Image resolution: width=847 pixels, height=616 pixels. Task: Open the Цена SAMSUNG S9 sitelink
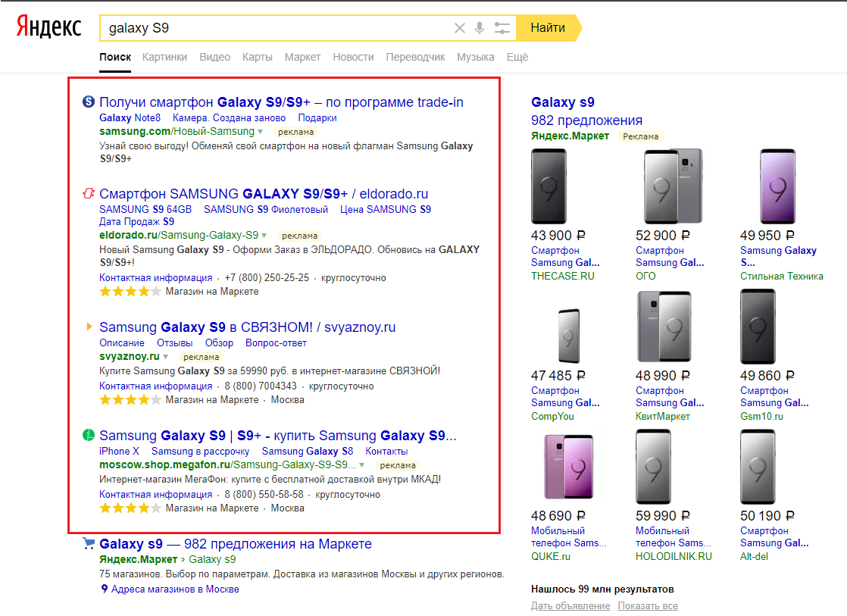pyautogui.click(x=385, y=209)
